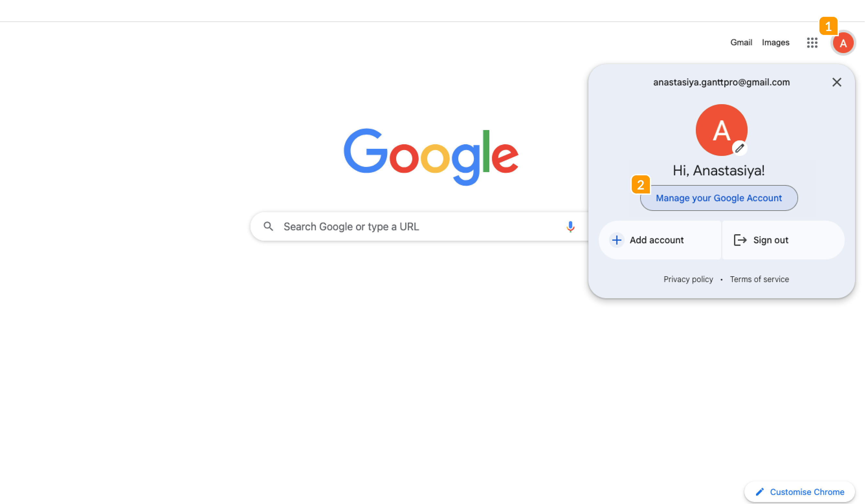Click the Add account plus icon

tap(617, 239)
